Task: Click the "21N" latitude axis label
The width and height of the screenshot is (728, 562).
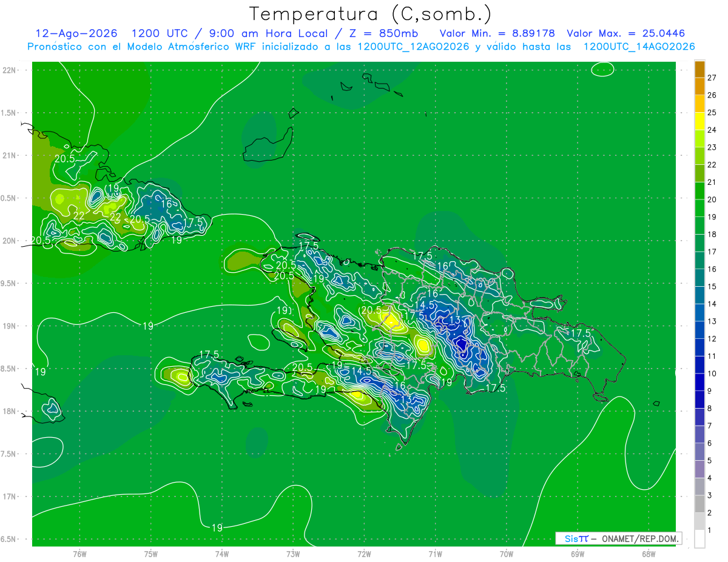Action: (x=8, y=155)
